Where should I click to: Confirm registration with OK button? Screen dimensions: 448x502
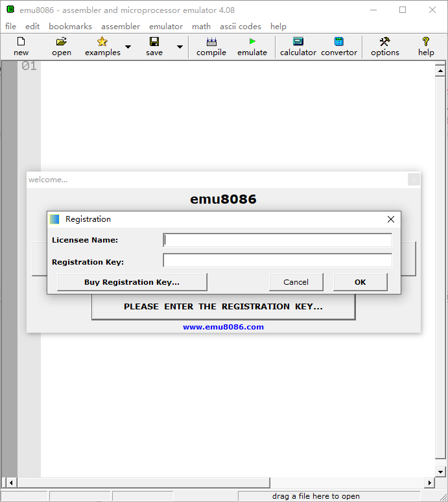point(360,282)
